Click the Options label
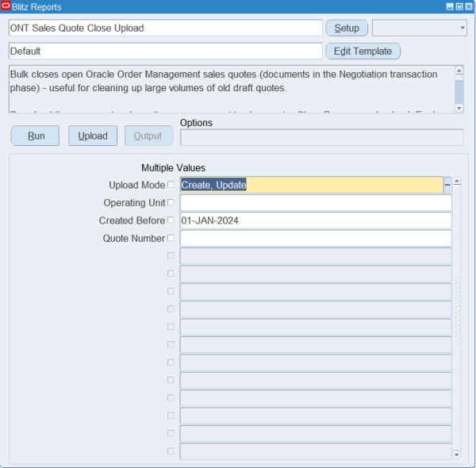This screenshot has width=476, height=468. (x=196, y=123)
